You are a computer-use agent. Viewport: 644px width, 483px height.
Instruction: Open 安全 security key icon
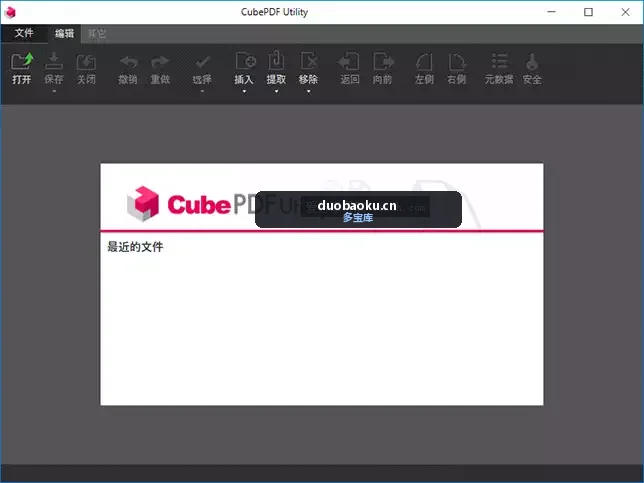point(532,62)
